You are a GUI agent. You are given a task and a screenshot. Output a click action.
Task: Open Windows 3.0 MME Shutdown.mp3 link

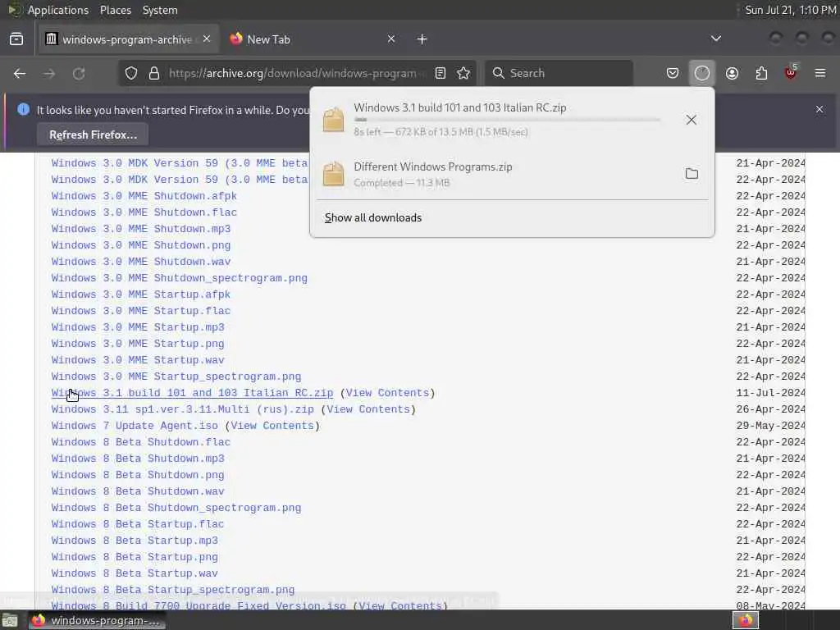pos(141,229)
